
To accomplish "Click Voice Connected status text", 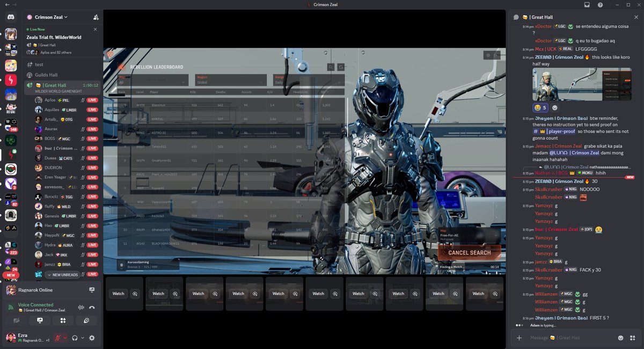I will pos(35,304).
